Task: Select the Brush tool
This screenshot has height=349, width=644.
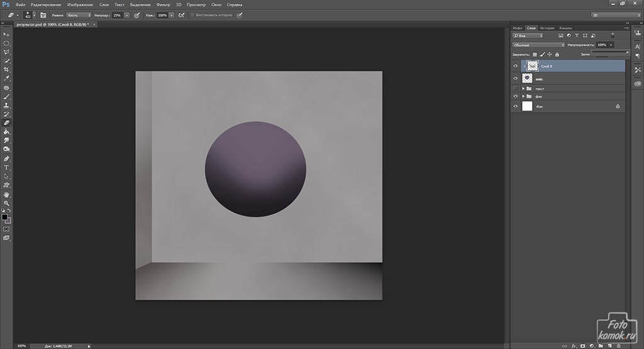Action: point(6,97)
